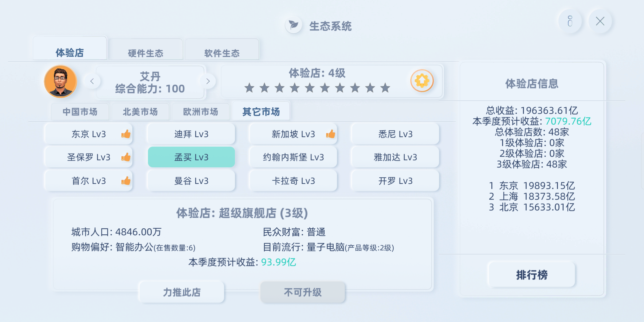644x322 pixels.
Task: Open the 排行榜 ranking button
Action: point(532,275)
